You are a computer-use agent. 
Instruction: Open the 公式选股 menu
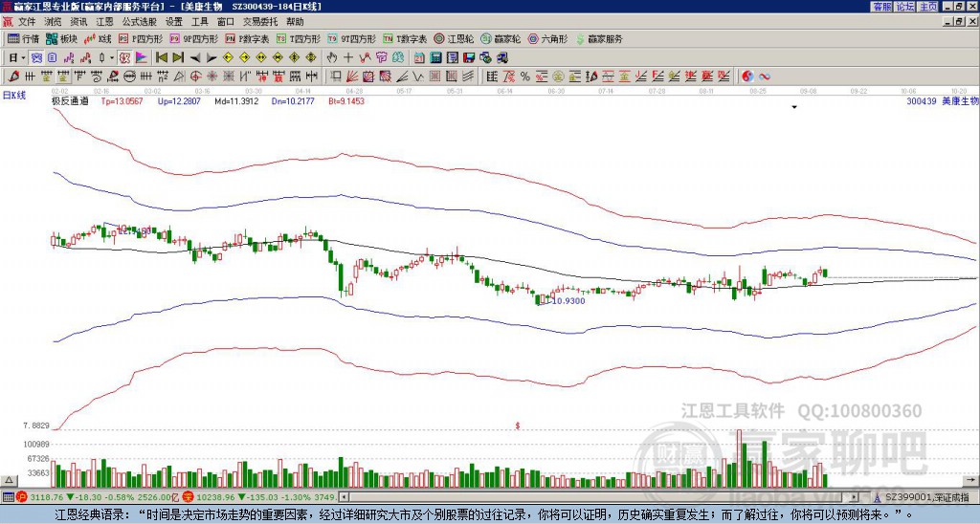click(x=140, y=22)
